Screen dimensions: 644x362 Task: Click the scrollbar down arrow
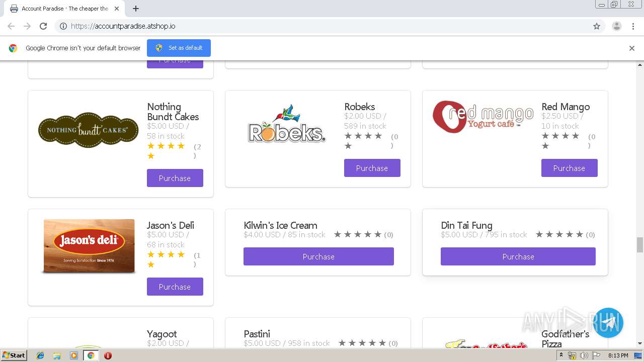coord(640,344)
